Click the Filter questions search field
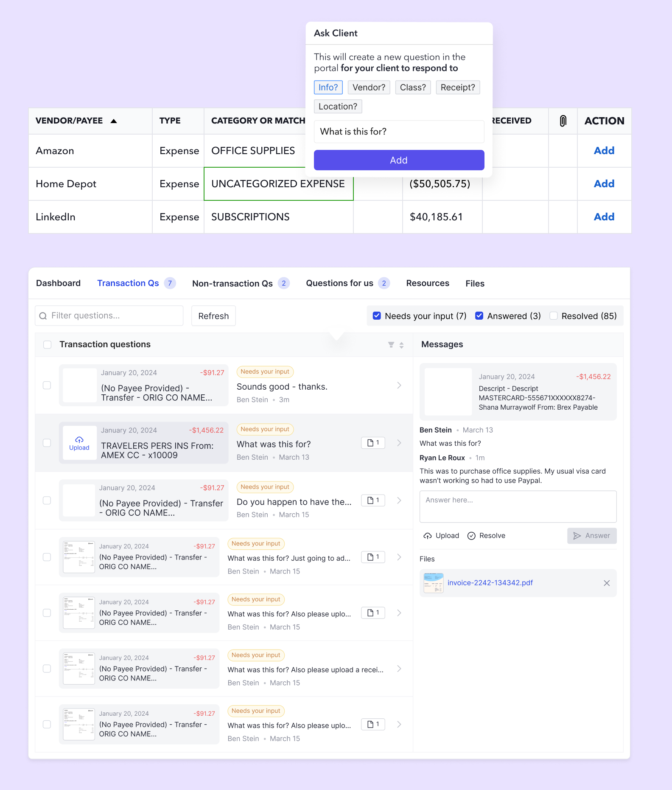The height and width of the screenshot is (790, 672). tap(109, 316)
